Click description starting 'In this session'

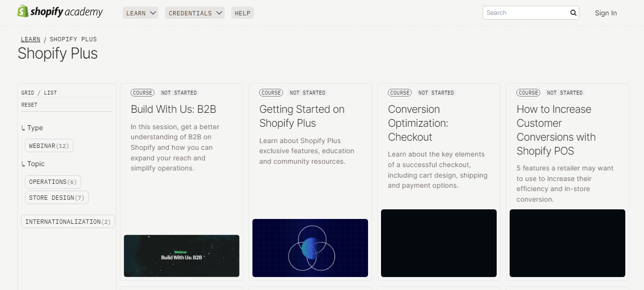[x=175, y=147]
